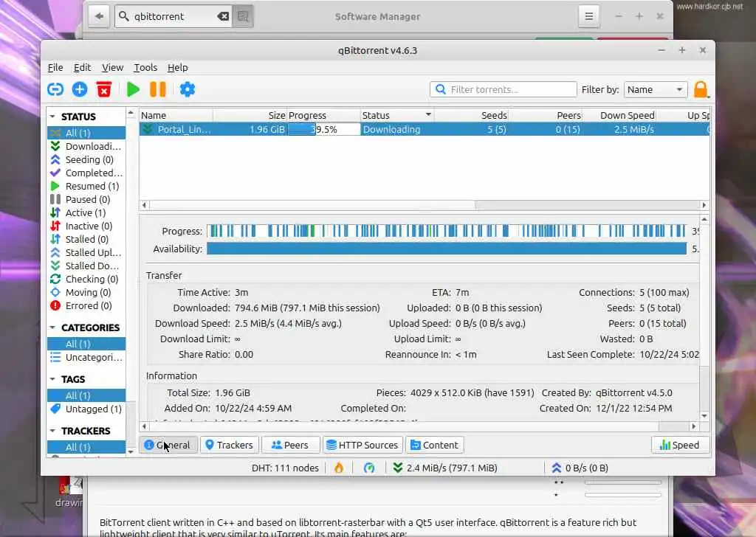The height and width of the screenshot is (537, 756).
Task: Click the Name column header
Action: pos(176,115)
